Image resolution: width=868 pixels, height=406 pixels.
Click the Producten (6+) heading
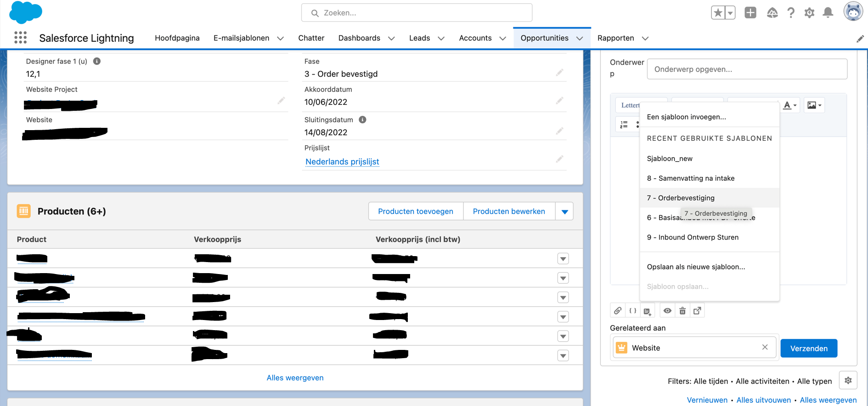click(72, 212)
